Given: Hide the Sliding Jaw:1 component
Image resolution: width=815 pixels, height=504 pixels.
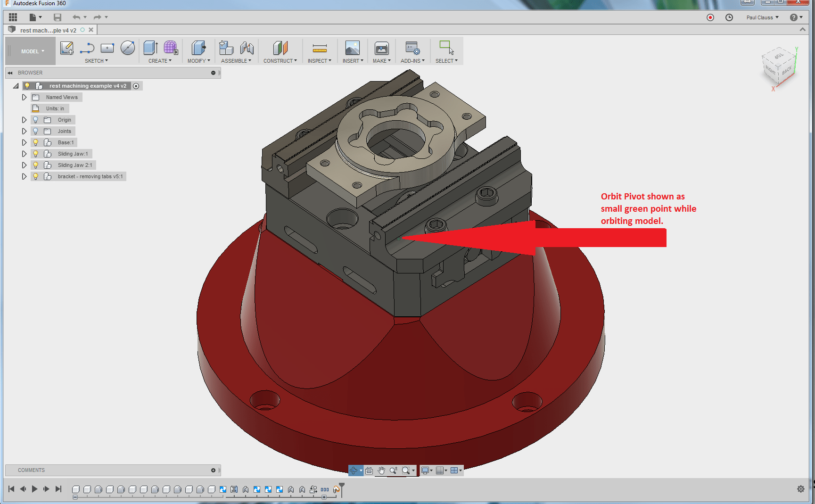Looking at the screenshot, I should pyautogui.click(x=35, y=153).
